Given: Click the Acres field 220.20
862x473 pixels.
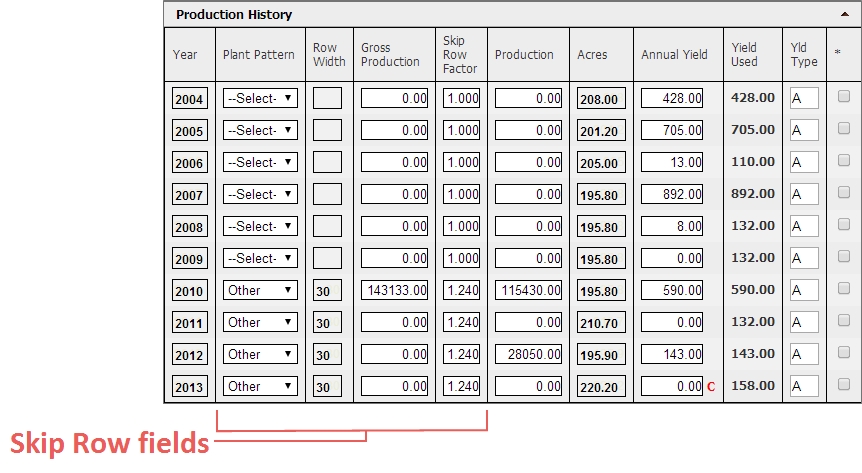Looking at the screenshot, I should [601, 387].
